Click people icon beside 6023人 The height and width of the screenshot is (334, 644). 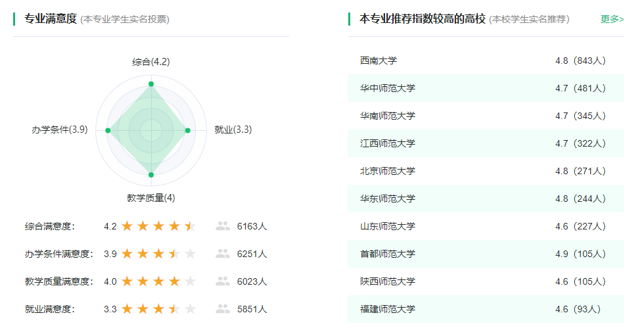pyautogui.click(x=223, y=281)
